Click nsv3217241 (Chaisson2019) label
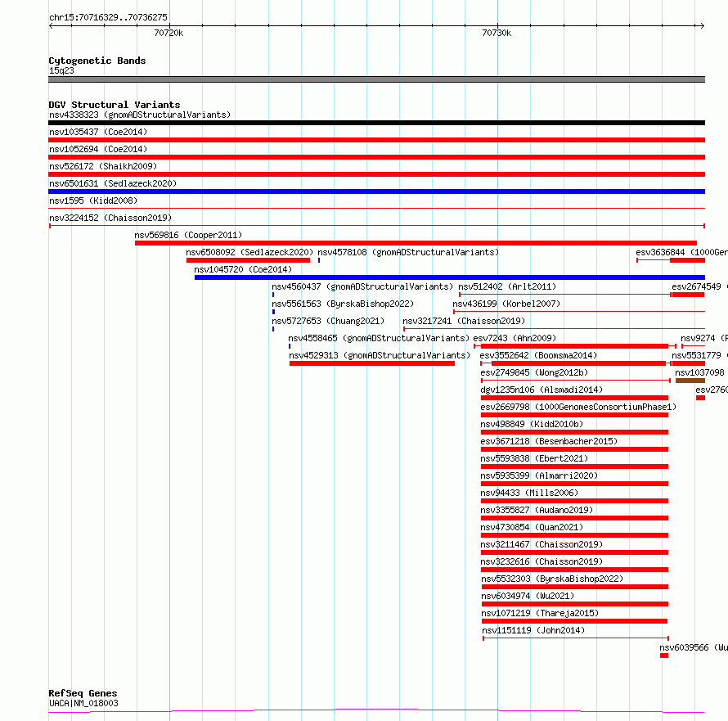Image resolution: width=728 pixels, height=721 pixels. coord(464,321)
